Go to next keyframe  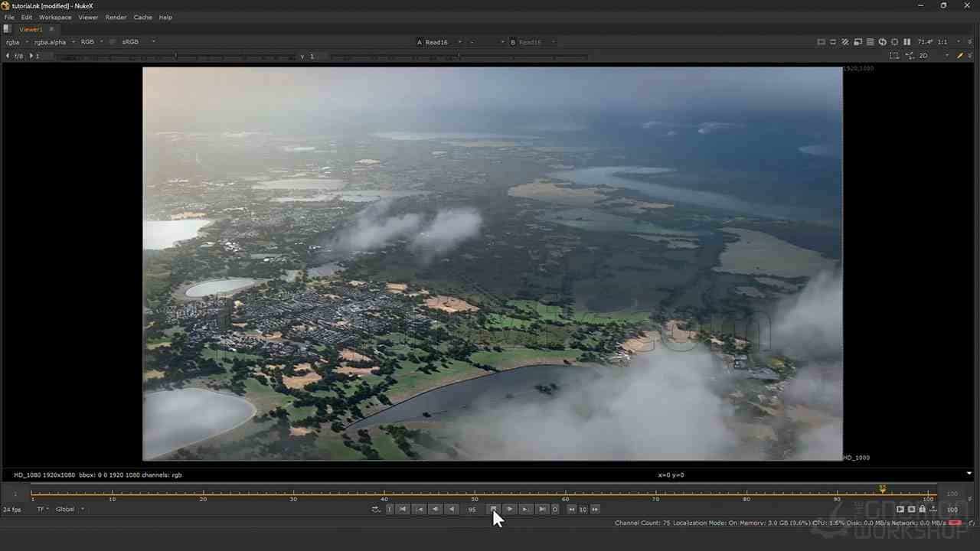point(525,509)
